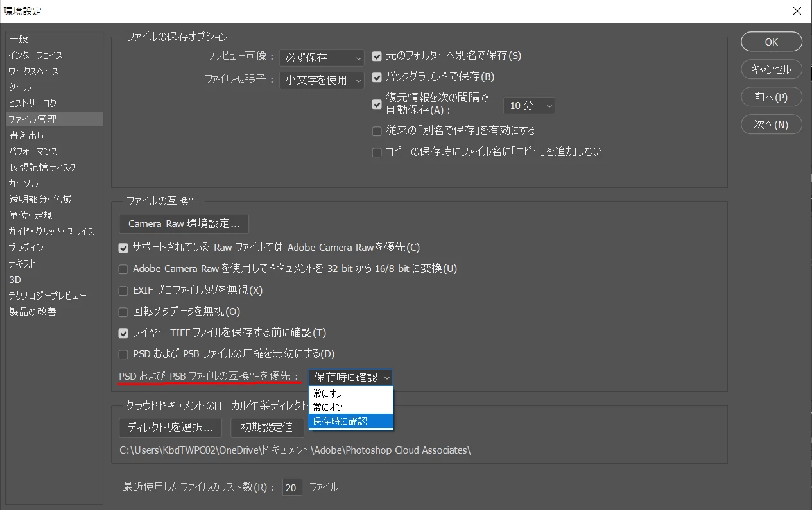This screenshot has width=812, height=510.
Task: Select ワークスペース category
Action: coord(54,71)
